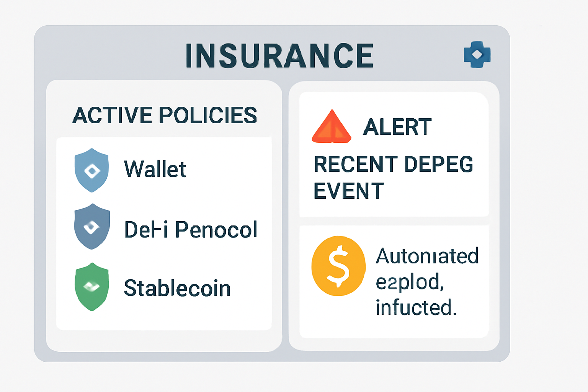
Task: Open the Wallet policy label
Action: pyautogui.click(x=155, y=169)
